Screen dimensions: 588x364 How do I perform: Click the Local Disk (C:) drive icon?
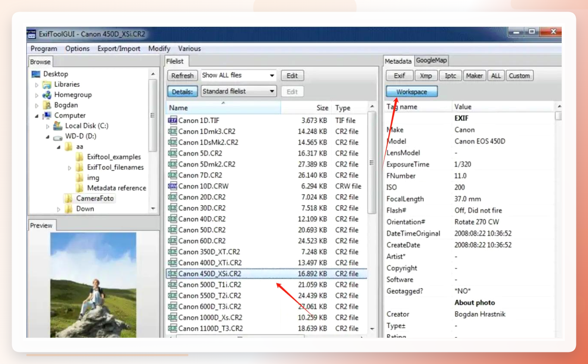[x=58, y=126]
